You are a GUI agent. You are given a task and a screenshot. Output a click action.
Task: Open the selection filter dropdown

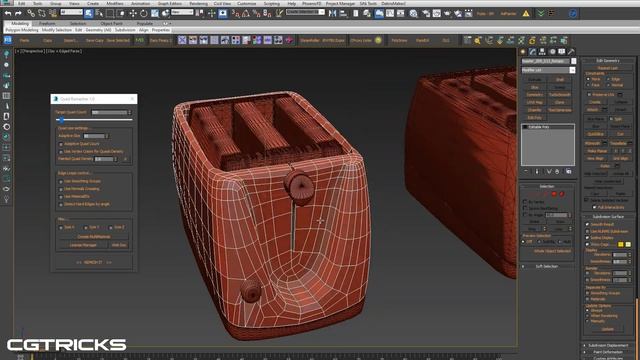[x=71, y=12]
